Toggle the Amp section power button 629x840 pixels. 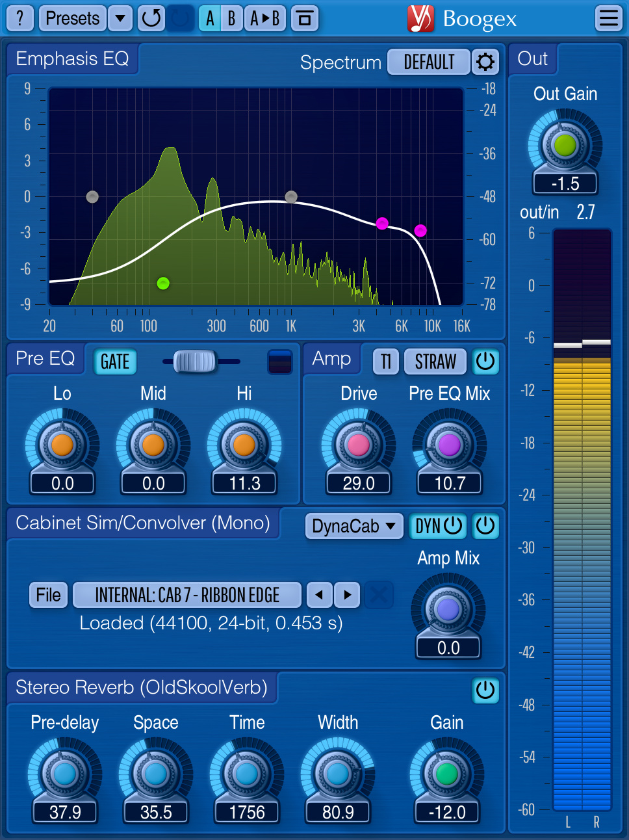point(485,361)
